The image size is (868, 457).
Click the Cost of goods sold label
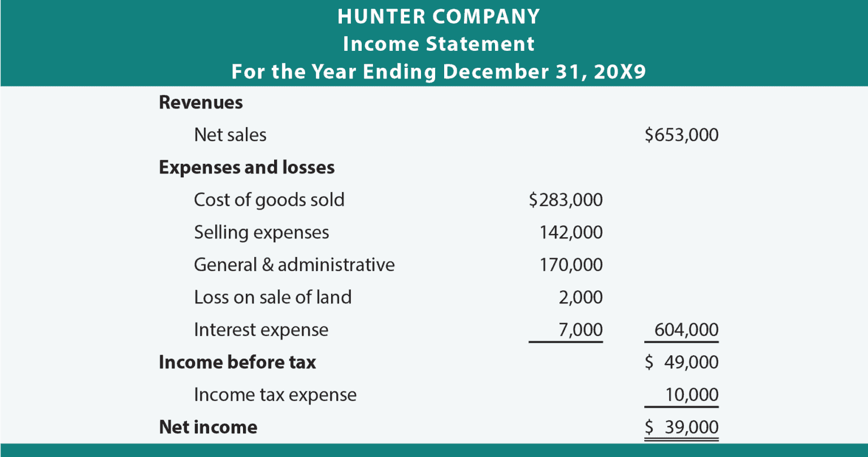pyautogui.click(x=269, y=200)
